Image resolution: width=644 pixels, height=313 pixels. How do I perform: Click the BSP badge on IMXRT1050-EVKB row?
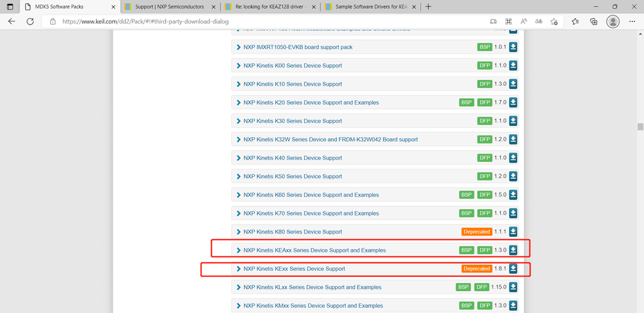[485, 47]
